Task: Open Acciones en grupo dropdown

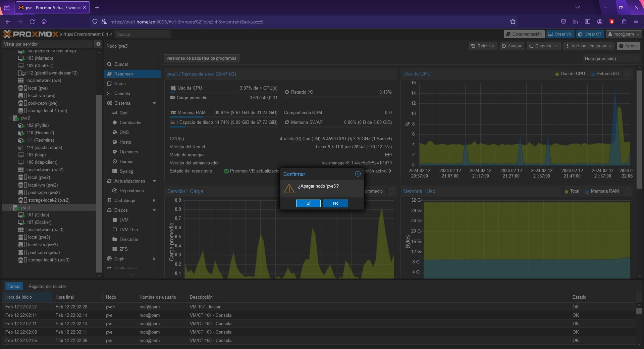Action: click(x=589, y=46)
